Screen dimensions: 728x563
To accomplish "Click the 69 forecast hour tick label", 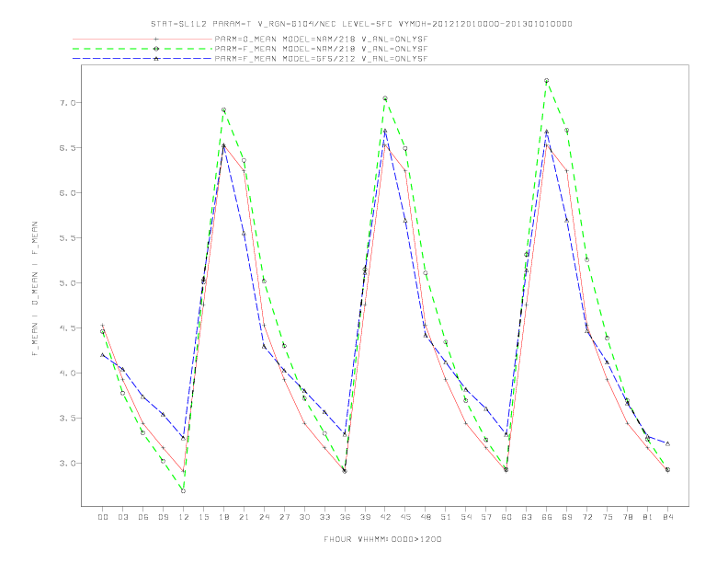I will click(x=567, y=517).
